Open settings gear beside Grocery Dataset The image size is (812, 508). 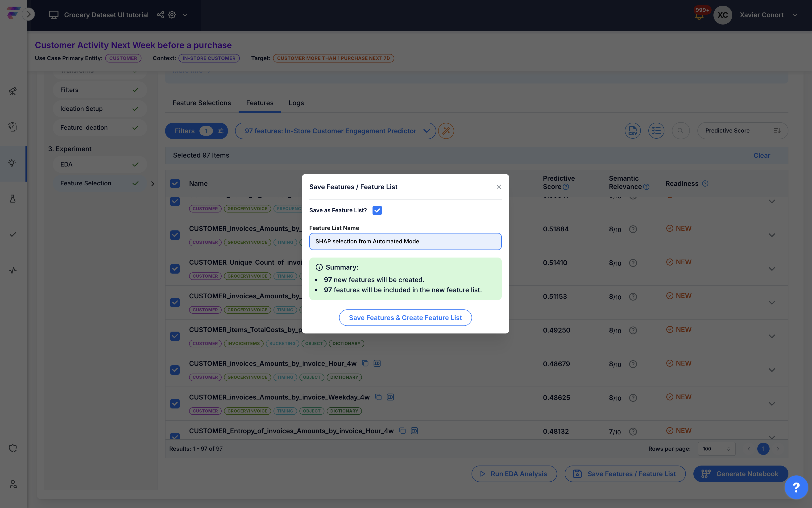(x=172, y=15)
